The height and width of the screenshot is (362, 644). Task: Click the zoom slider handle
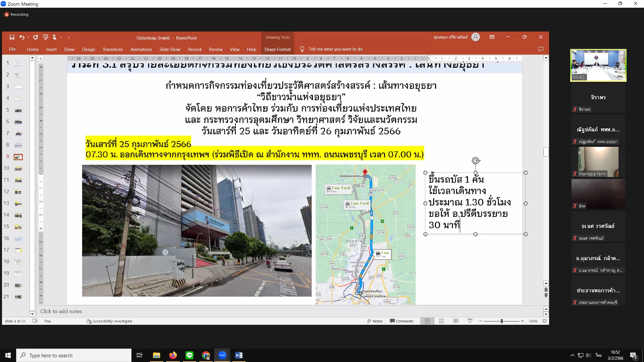coord(502,321)
